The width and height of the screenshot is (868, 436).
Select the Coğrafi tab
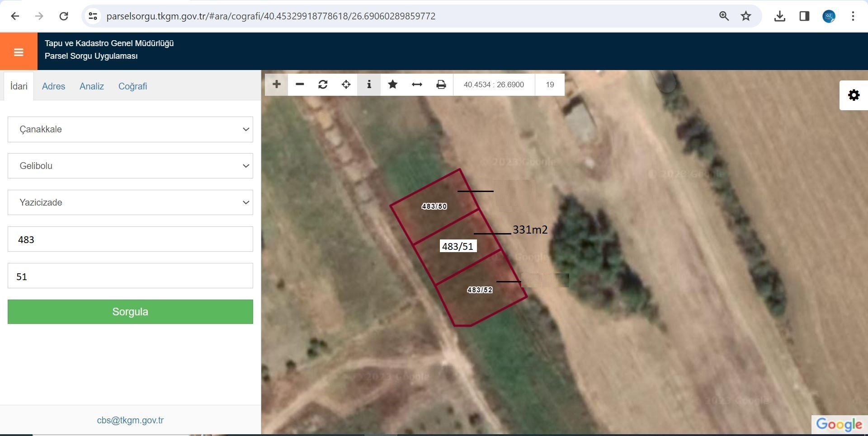pyautogui.click(x=132, y=86)
